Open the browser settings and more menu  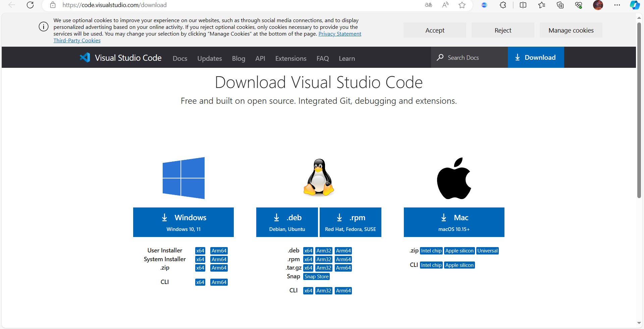(617, 5)
